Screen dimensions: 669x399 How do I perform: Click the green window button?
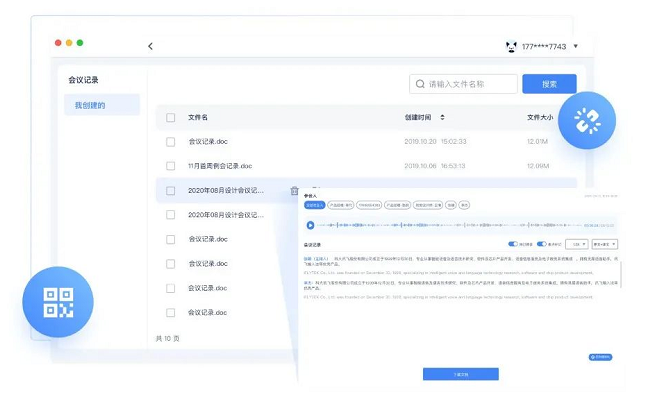(80, 43)
